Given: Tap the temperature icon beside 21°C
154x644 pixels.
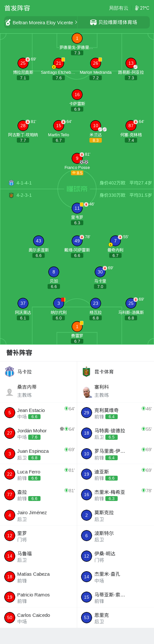Looking at the screenshot, I should pyautogui.click(x=137, y=8).
